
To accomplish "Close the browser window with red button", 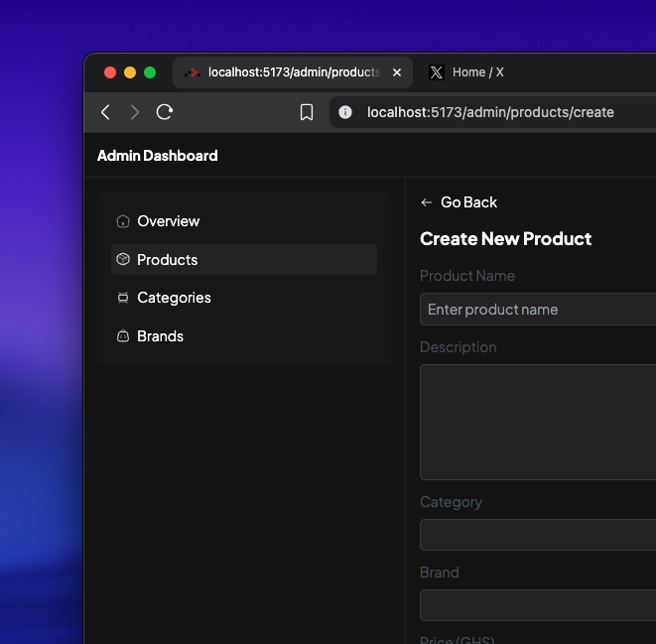I will 110,72.
